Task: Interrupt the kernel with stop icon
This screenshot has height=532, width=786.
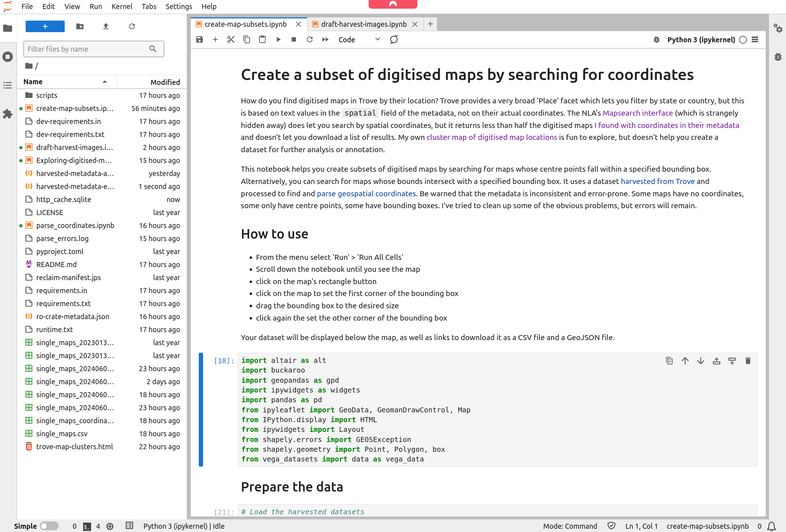Action: [x=294, y=39]
